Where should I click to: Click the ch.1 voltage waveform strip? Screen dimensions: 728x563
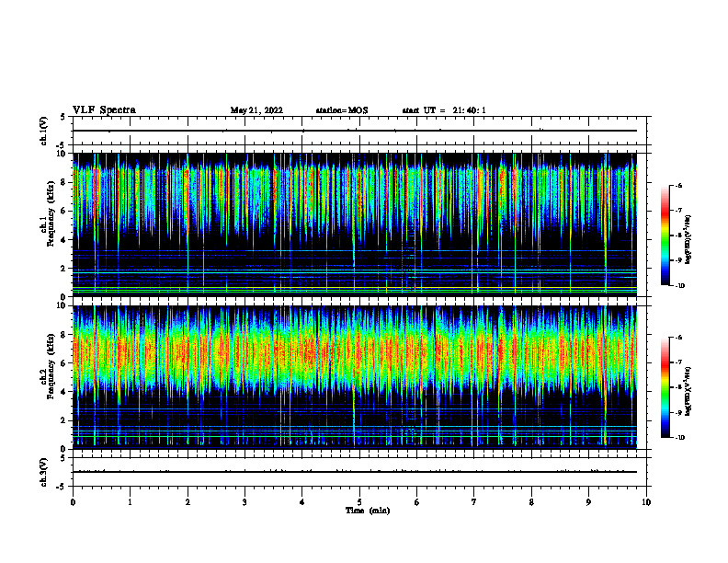(x=359, y=131)
